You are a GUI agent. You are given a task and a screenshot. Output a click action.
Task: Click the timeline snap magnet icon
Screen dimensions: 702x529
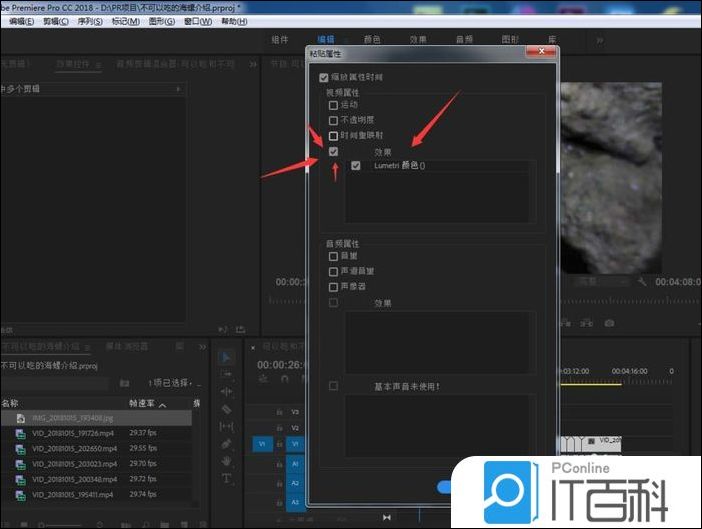(285, 379)
